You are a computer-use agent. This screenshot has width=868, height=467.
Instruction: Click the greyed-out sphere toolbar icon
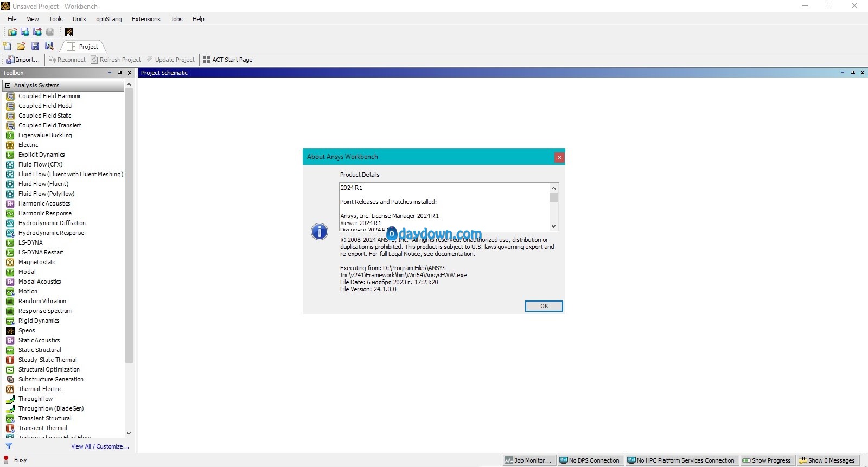[x=50, y=32]
